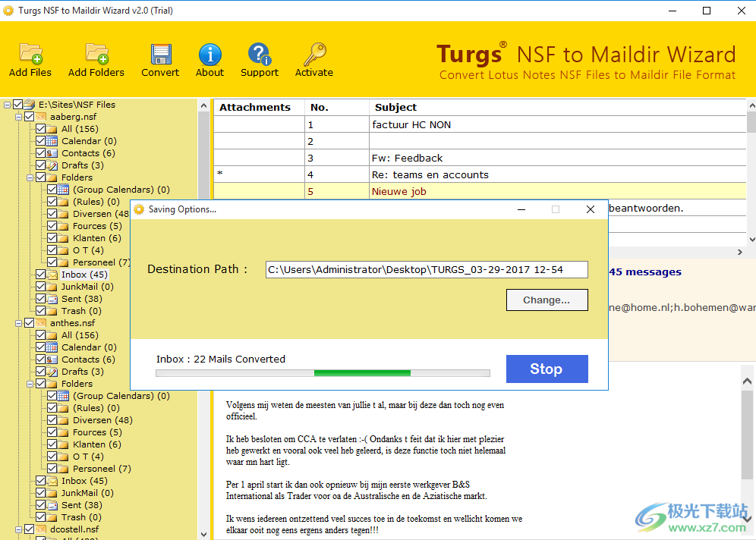Viewport: 756px width, 540px height.
Task: Click the Trash folder icon under aberg.nsf
Action: pos(52,311)
